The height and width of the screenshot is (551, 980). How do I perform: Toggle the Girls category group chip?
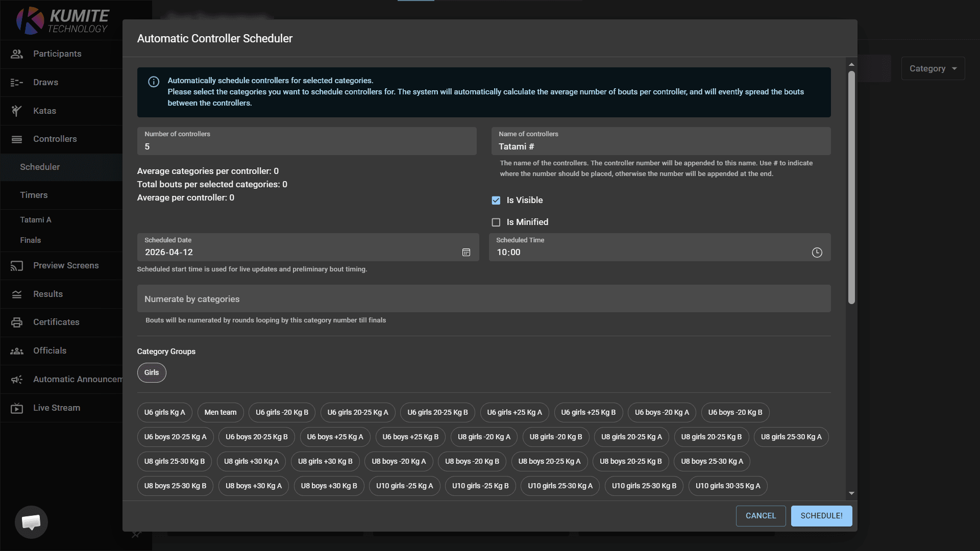(151, 372)
